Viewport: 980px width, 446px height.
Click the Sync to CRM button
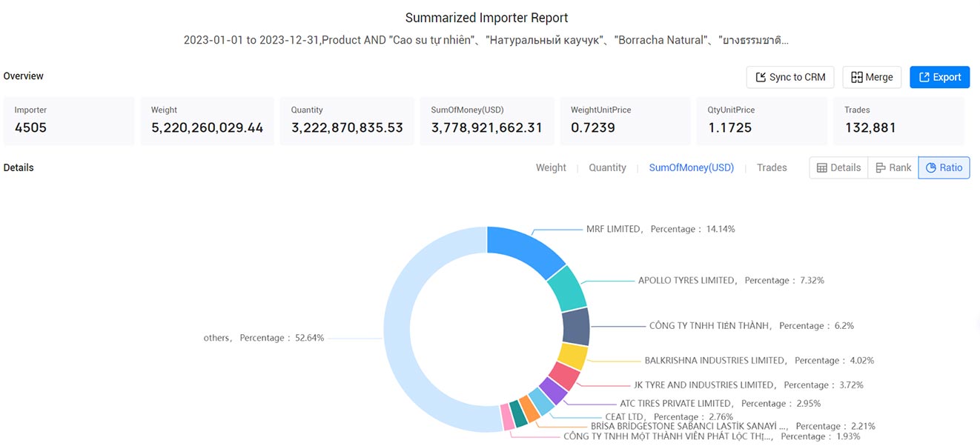(790, 77)
